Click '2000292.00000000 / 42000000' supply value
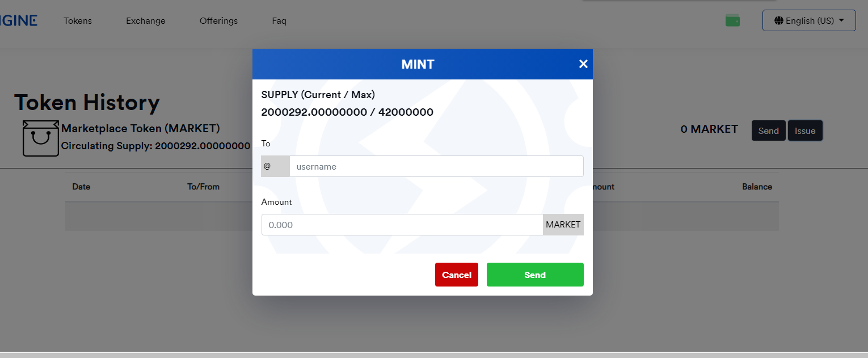This screenshot has height=358, width=868. click(347, 112)
